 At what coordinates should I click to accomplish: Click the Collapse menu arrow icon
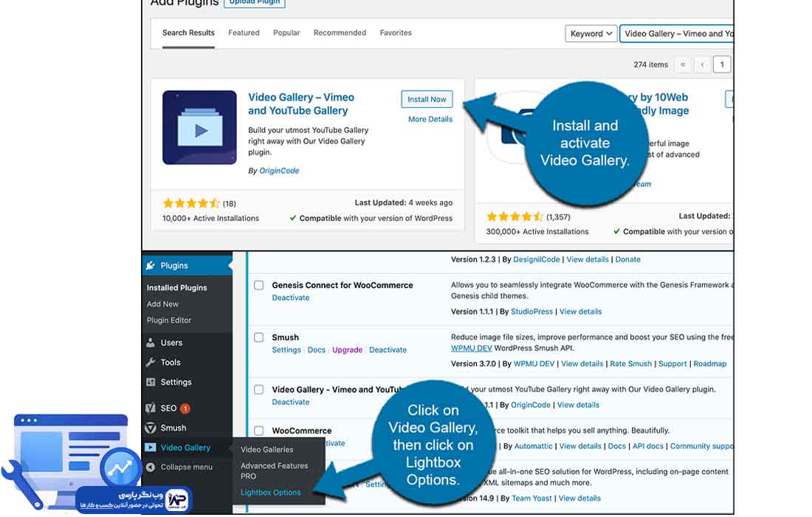point(151,467)
